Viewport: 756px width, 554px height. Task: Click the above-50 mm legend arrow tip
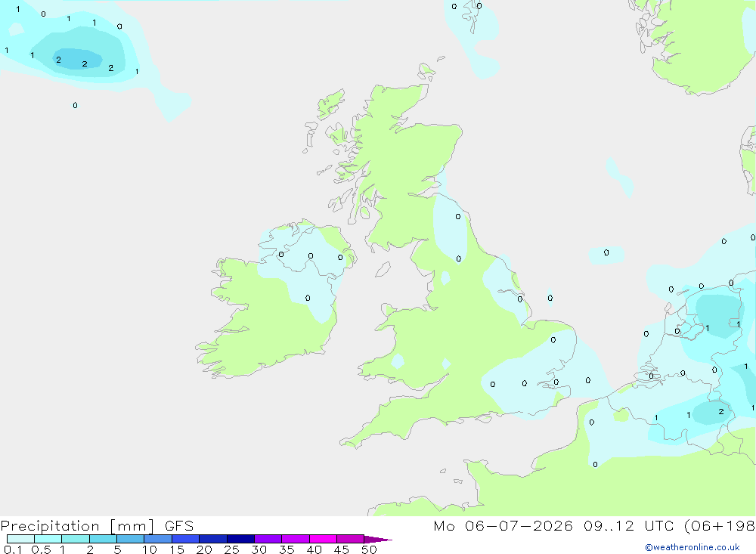pos(378,539)
